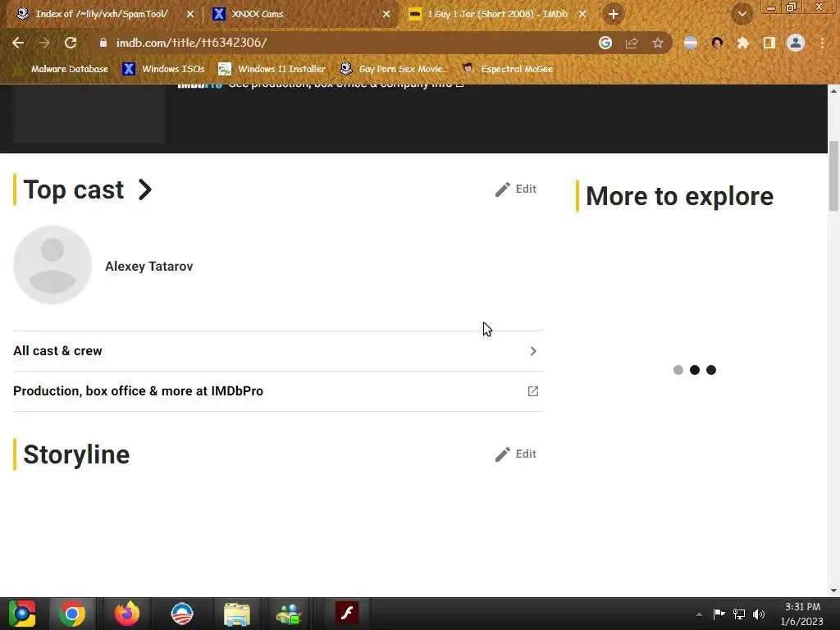This screenshot has width=840, height=630.
Task: Open the Extensions puzzle menu
Action: coord(742,43)
